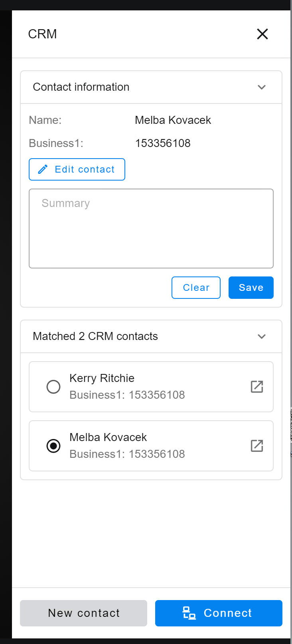Click Kerry Ritchie name in matched list

click(x=102, y=378)
